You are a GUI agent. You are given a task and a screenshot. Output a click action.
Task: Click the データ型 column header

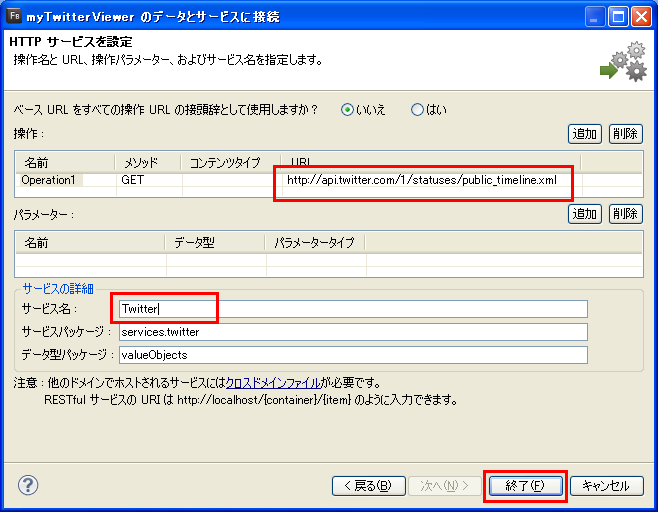pyautogui.click(x=215, y=243)
